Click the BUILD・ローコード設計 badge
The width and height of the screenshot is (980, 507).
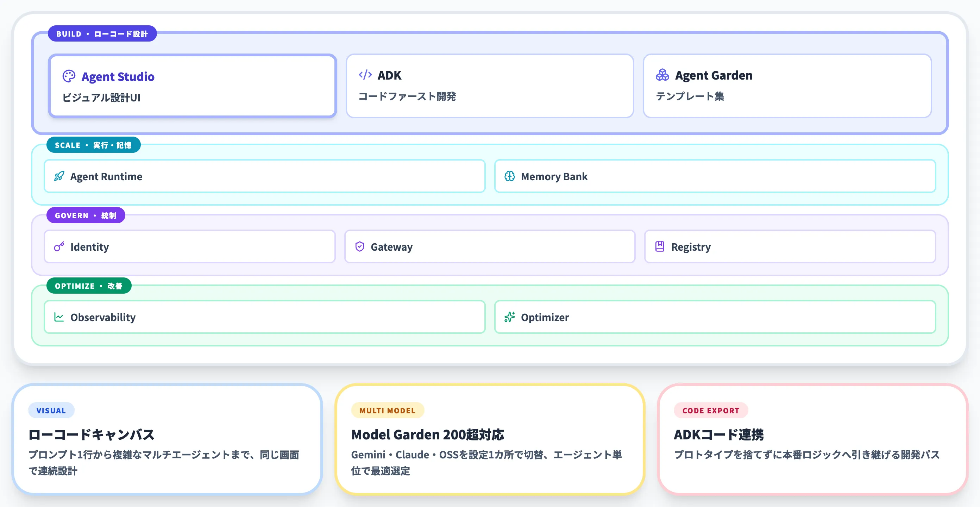(103, 33)
